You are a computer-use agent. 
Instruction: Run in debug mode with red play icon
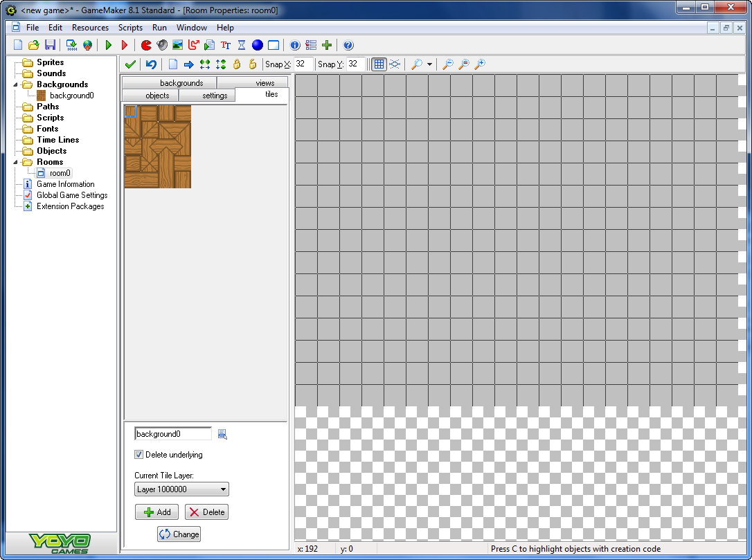click(x=125, y=45)
